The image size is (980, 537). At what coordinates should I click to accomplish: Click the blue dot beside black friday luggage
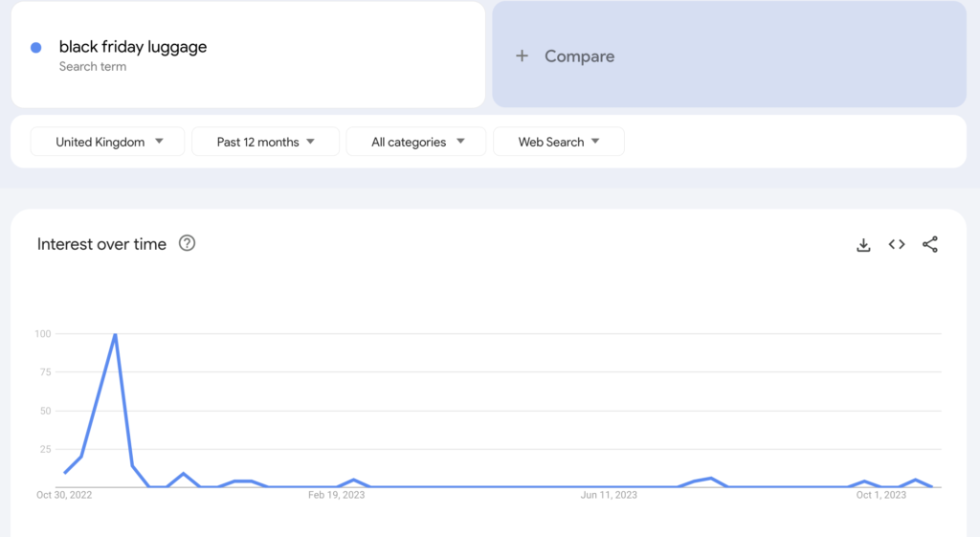(36, 48)
